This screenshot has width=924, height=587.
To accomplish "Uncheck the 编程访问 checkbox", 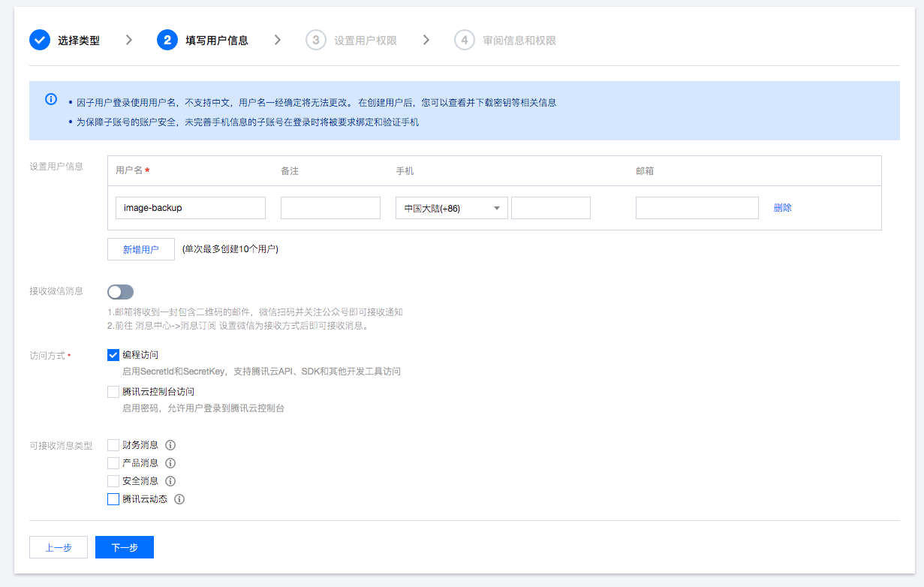I will [x=113, y=355].
